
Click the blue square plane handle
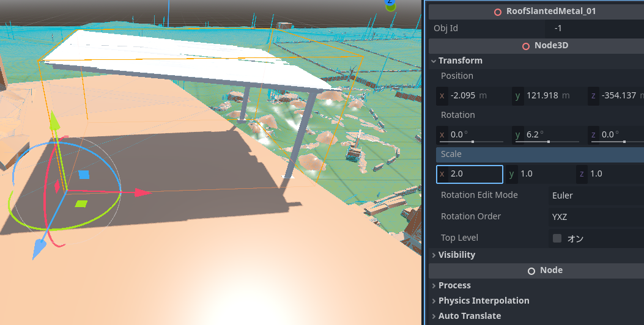84,175
